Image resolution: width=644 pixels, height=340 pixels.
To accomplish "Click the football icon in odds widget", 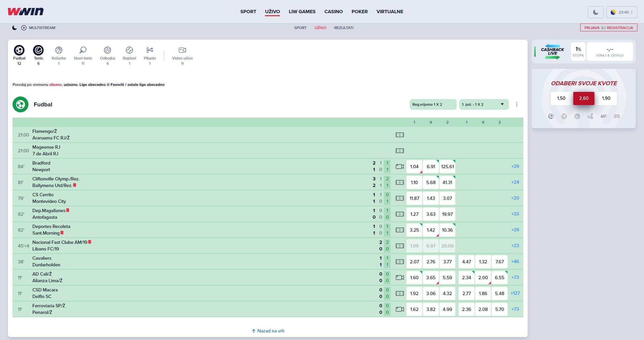I will point(551,116).
